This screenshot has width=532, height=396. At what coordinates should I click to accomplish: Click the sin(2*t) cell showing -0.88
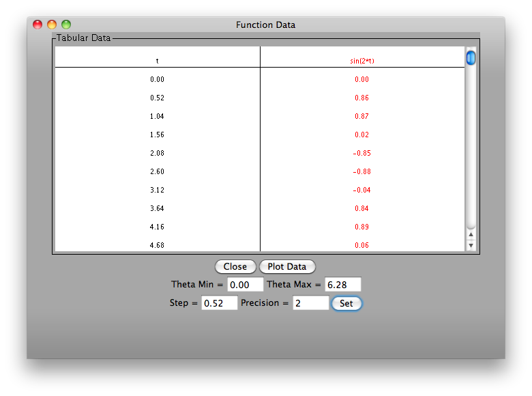(362, 171)
